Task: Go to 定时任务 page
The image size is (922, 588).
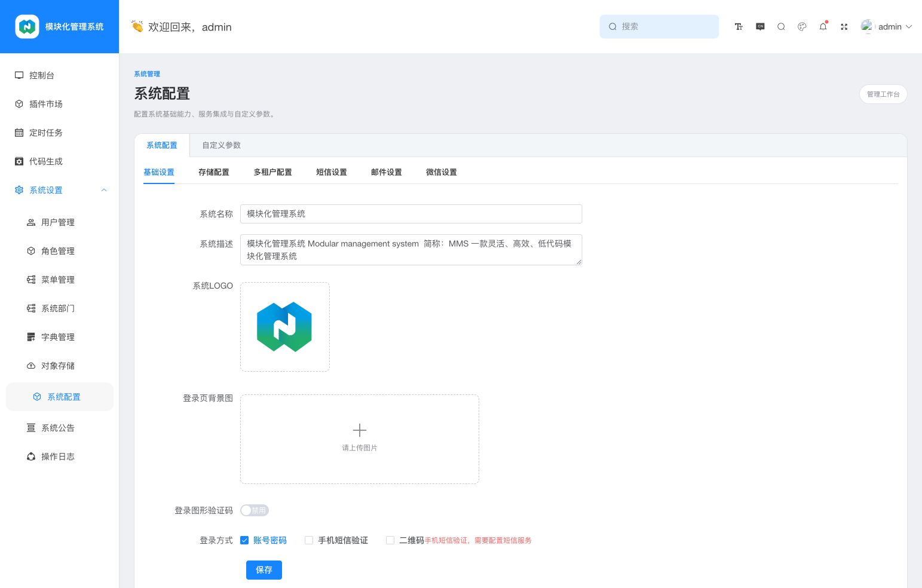Action: pos(59,133)
